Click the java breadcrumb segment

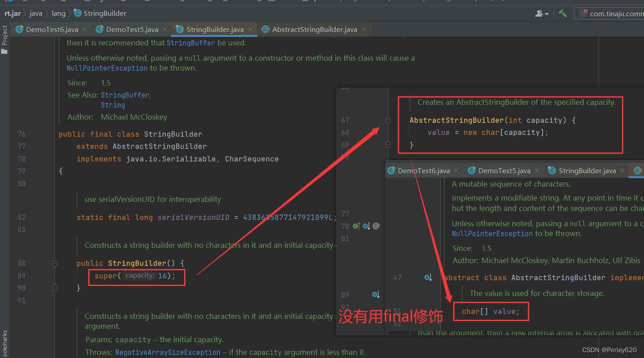tap(36, 13)
